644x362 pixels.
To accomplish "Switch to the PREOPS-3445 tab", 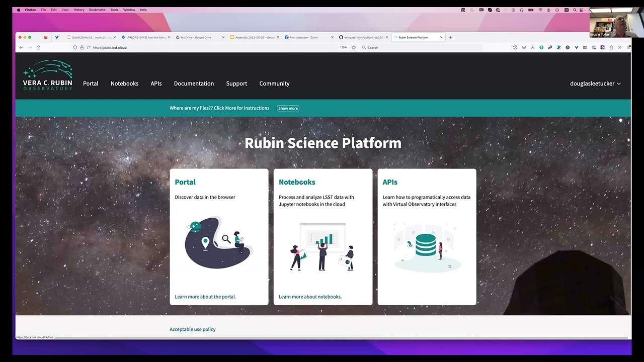I will click(x=145, y=37).
